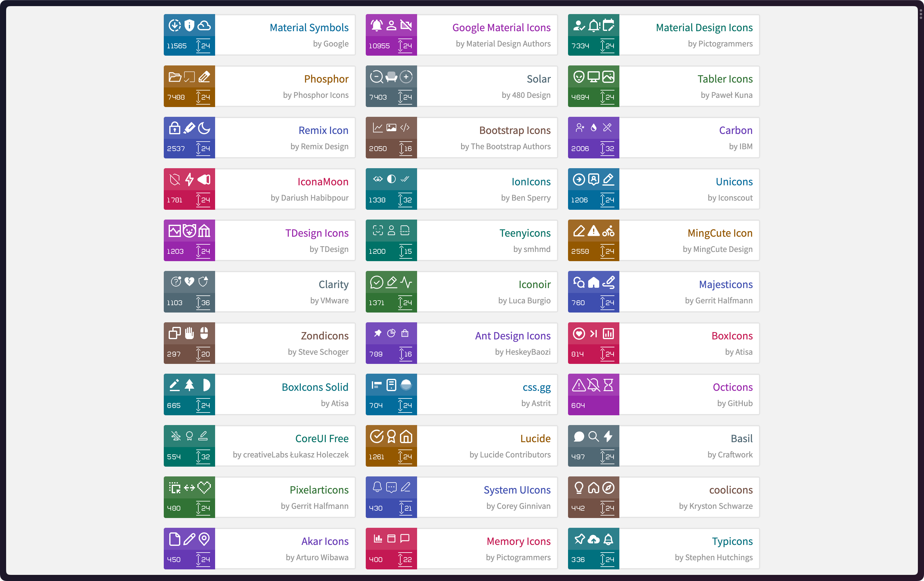924x581 pixels.
Task: Click the desktop monitor icon in Tabler Icons
Action: [594, 77]
